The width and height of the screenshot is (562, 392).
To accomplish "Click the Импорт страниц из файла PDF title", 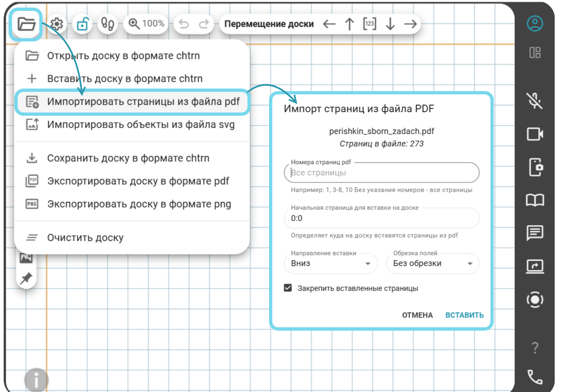I will (359, 109).
